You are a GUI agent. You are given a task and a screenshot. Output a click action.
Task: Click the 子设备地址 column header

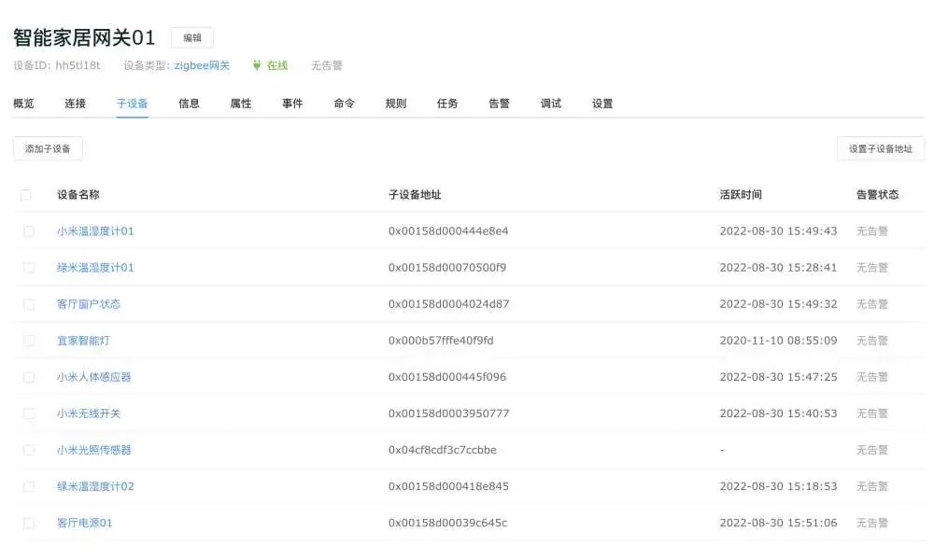coord(415,195)
